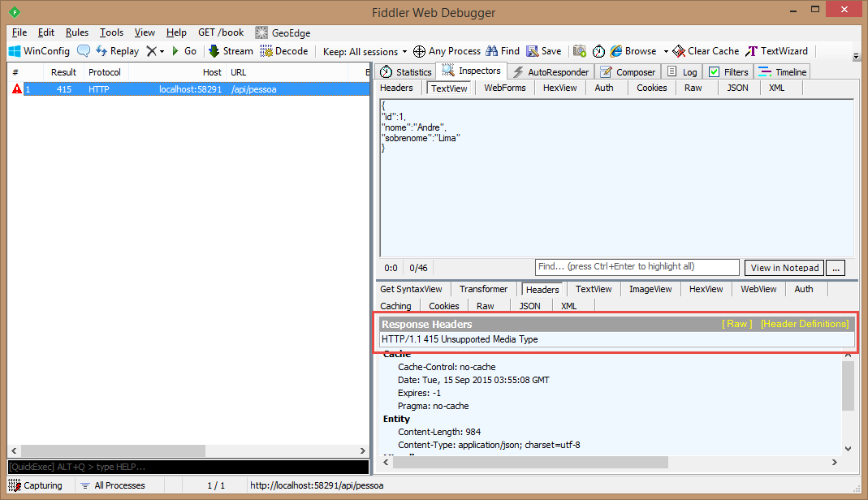The image size is (868, 500).
Task: Select the request Cookies tab
Action: pos(651,88)
